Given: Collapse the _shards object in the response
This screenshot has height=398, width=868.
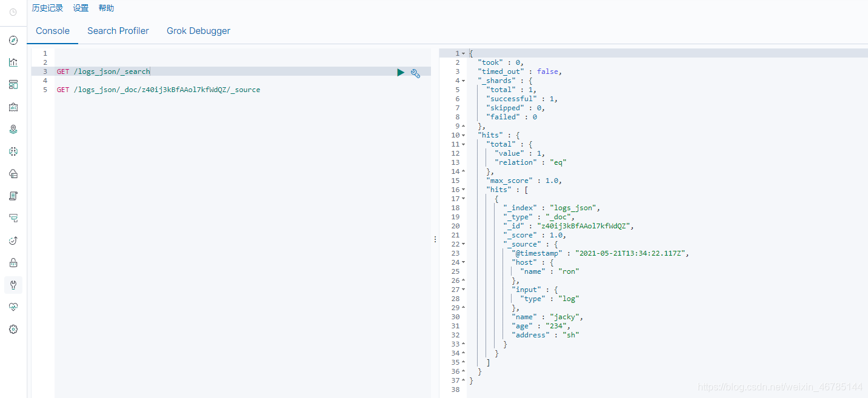Looking at the screenshot, I should click(x=463, y=80).
